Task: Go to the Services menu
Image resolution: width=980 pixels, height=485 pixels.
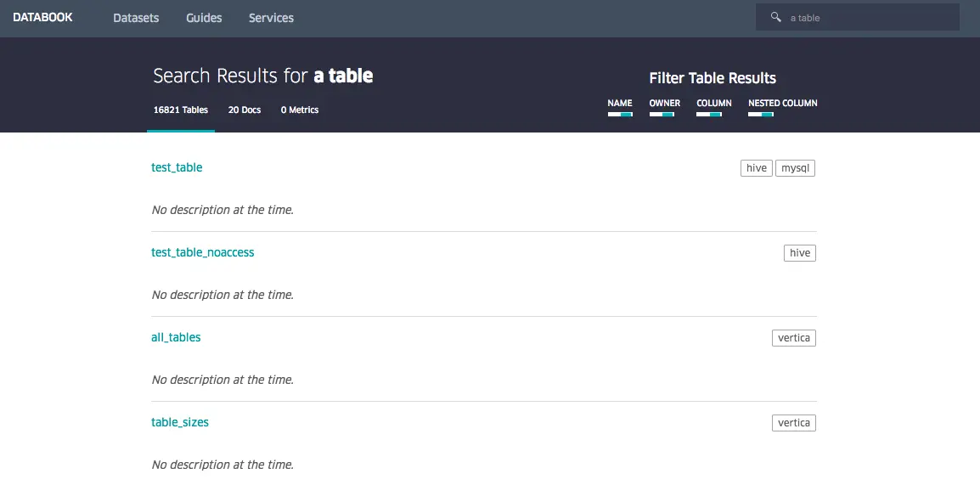Action: click(271, 18)
